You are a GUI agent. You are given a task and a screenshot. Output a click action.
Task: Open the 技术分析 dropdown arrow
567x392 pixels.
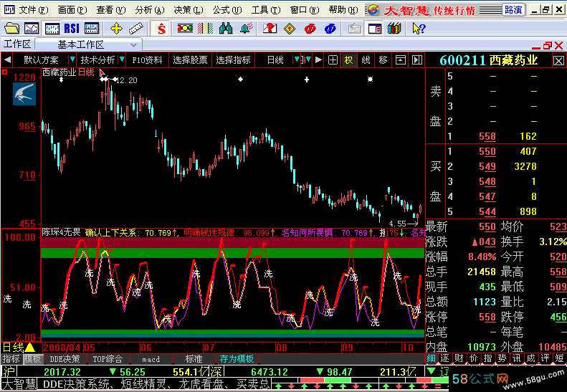(x=122, y=59)
